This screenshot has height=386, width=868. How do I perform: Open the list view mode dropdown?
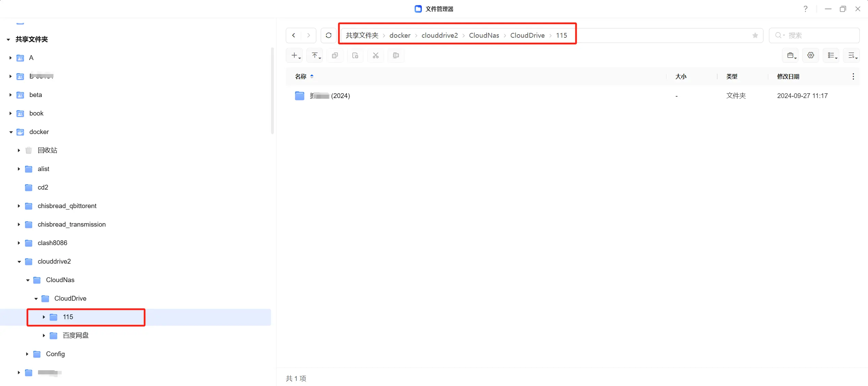(x=832, y=56)
